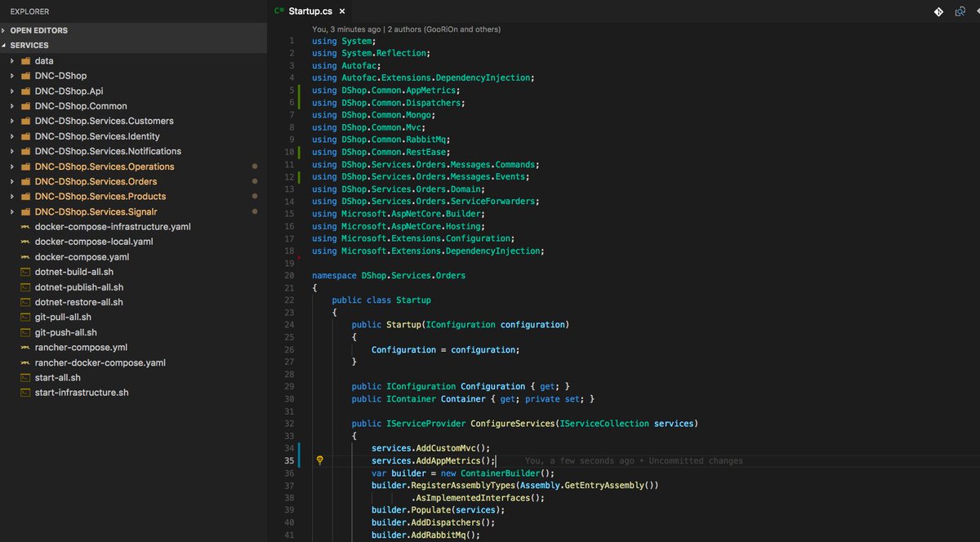This screenshot has width=980, height=542.
Task: Click the terminal icon beside start-all.sh
Action: pyautogui.click(x=24, y=377)
